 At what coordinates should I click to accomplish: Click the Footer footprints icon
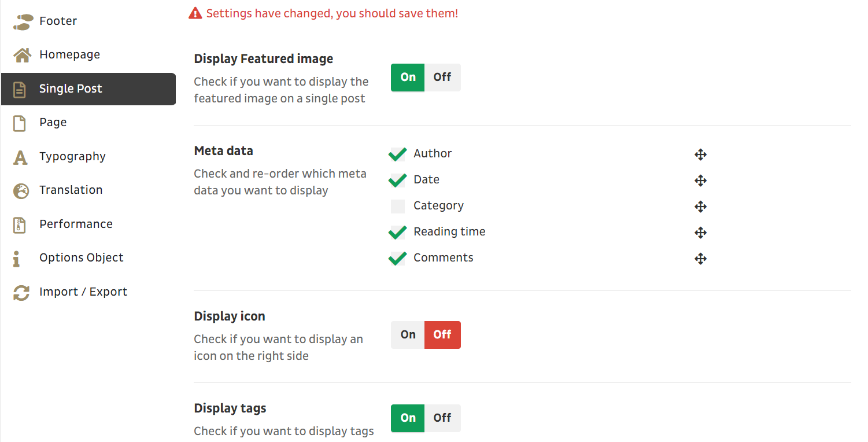pyautogui.click(x=21, y=22)
